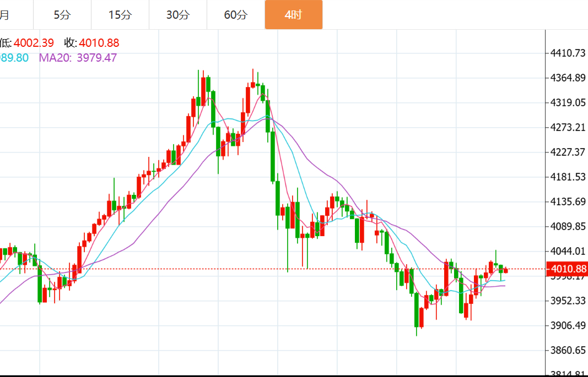Image resolution: width=588 pixels, height=377 pixels.
Task: Switch chart to 60分 interval
Action: coord(236,15)
